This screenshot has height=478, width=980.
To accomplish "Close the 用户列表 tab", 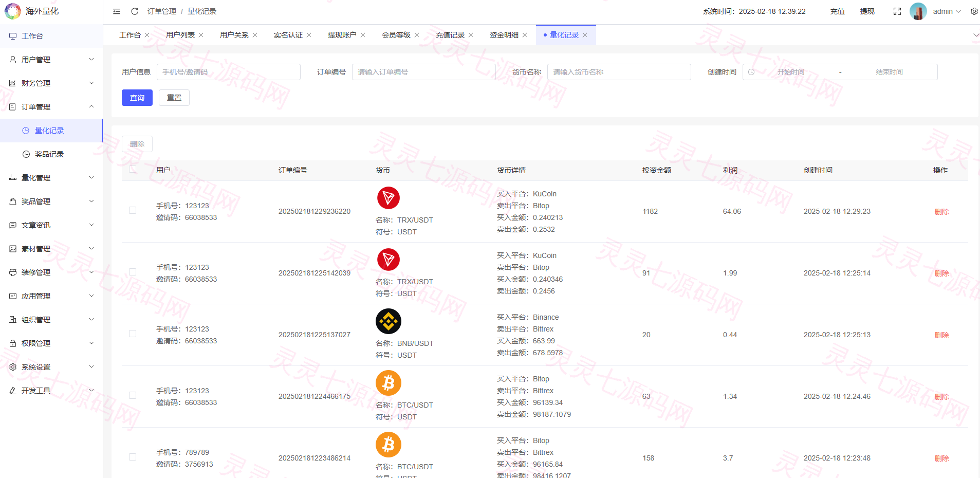I will click(201, 35).
